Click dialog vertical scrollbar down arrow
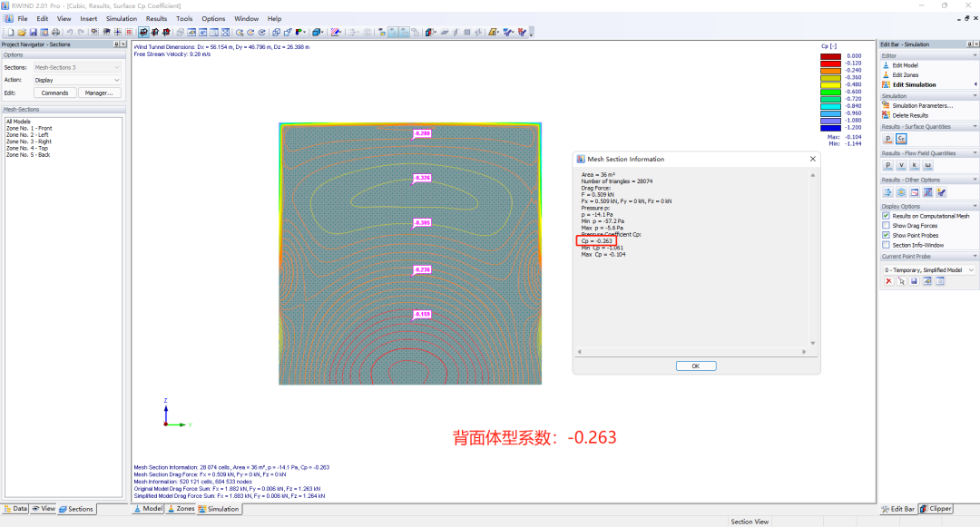Viewport: 980px width, 527px height. (x=812, y=343)
